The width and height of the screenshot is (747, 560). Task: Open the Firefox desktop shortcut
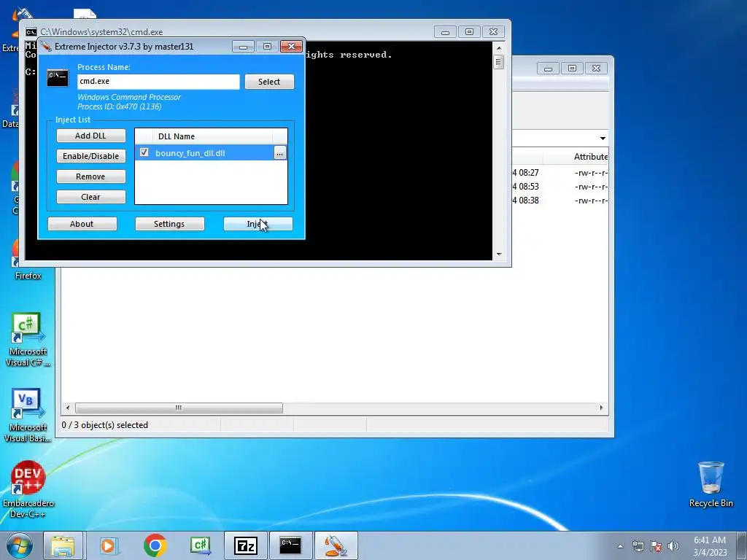pos(28,261)
